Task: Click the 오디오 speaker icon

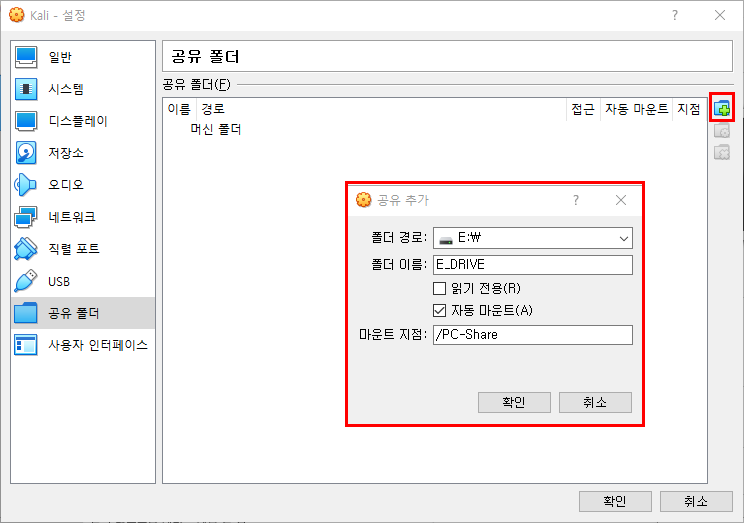Action: point(26,185)
